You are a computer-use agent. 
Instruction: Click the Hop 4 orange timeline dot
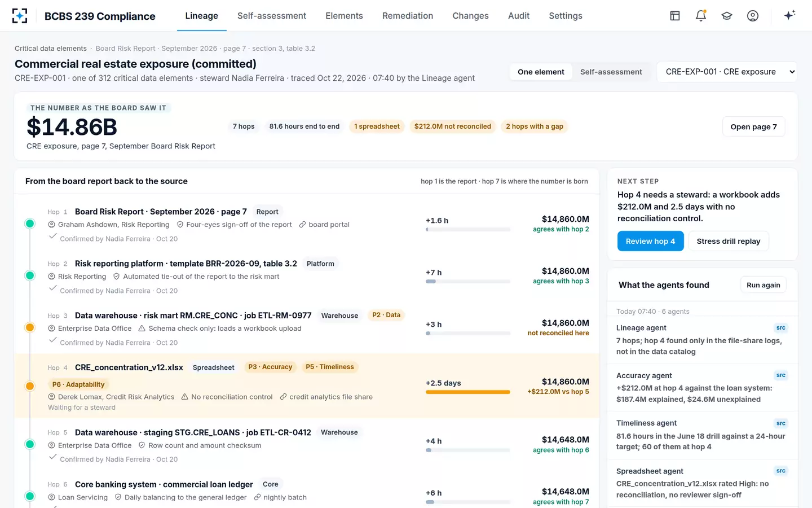[30, 386]
